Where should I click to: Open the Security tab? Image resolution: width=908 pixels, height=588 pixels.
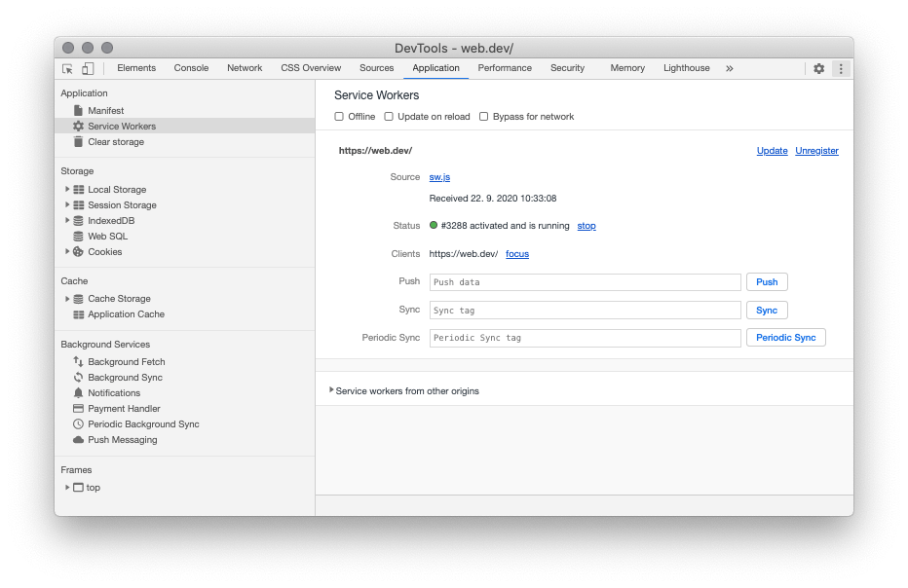click(x=567, y=68)
